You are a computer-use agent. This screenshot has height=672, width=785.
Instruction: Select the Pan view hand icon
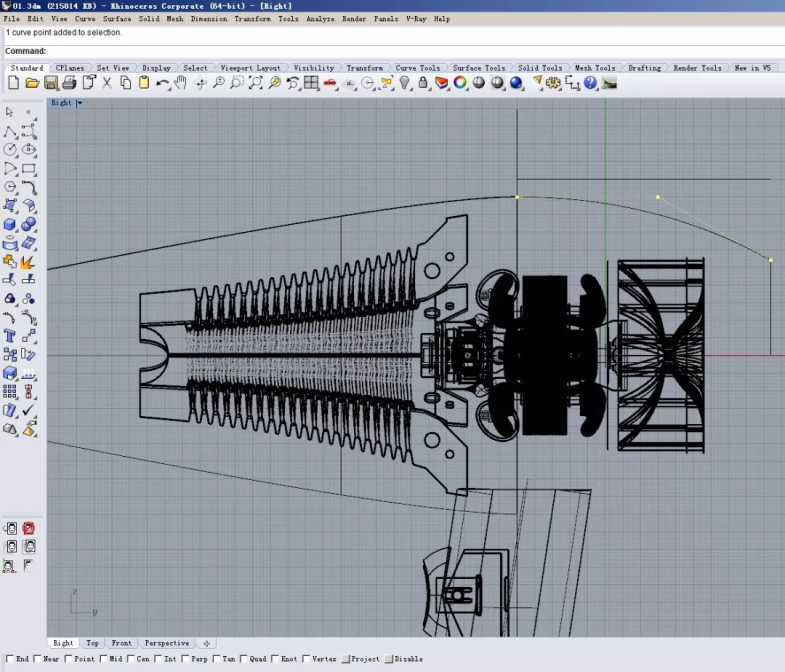coord(180,83)
